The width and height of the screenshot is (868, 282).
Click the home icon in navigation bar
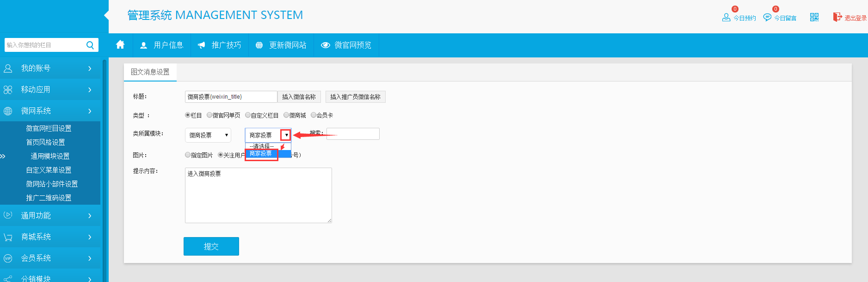pos(120,45)
